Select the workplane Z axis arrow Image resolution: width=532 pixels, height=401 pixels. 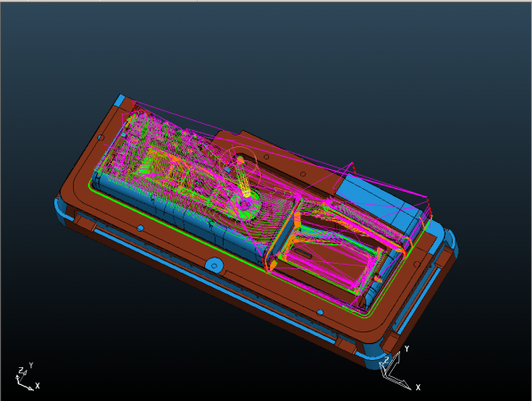(x=384, y=365)
